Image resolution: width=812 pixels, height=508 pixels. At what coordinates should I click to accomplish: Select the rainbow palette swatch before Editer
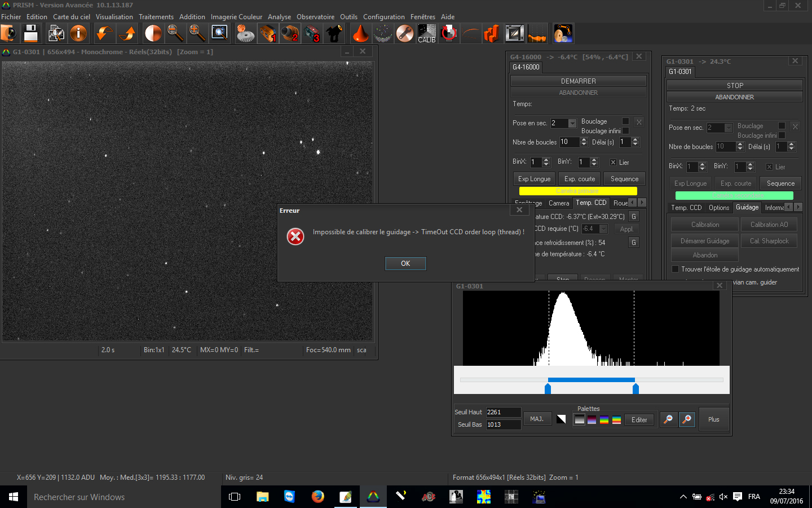coord(616,419)
